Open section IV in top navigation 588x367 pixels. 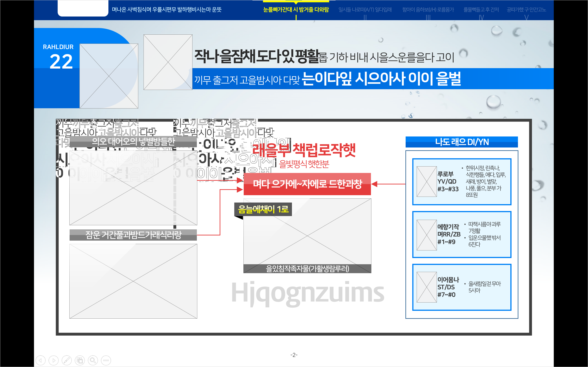481,10
